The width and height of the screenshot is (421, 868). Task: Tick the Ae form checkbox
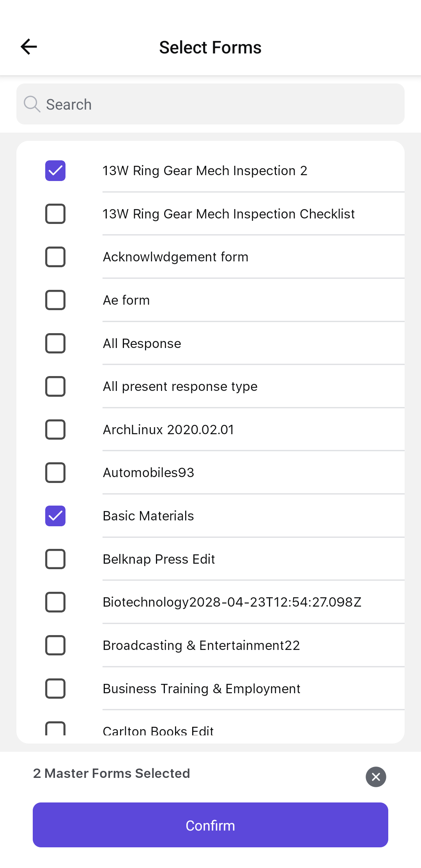click(55, 300)
